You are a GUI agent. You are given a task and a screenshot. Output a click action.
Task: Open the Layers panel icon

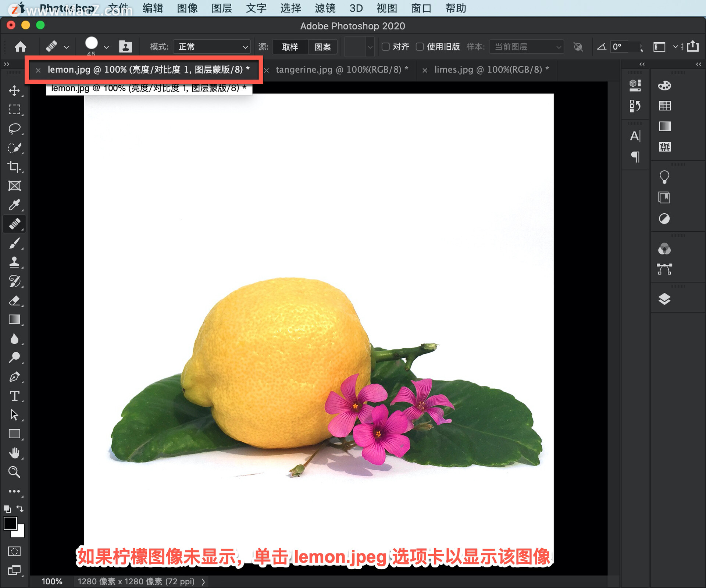(664, 299)
